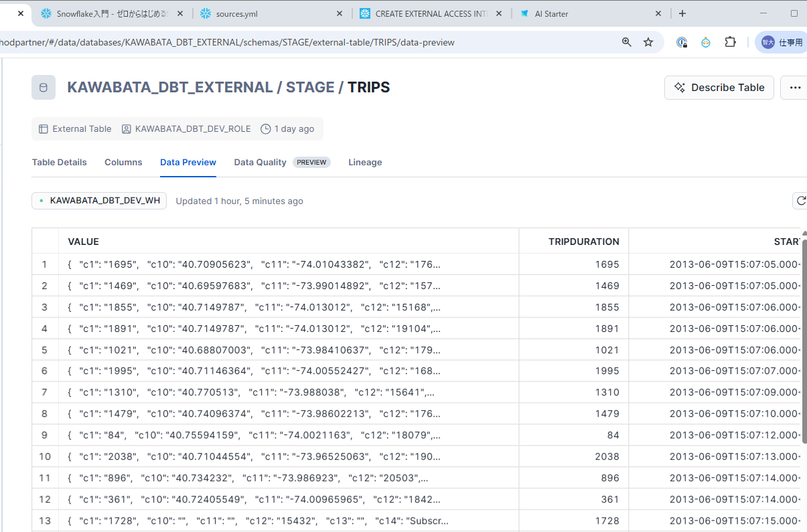Open the Lineage tab
Viewport: 807px width, 532px height.
365,162
